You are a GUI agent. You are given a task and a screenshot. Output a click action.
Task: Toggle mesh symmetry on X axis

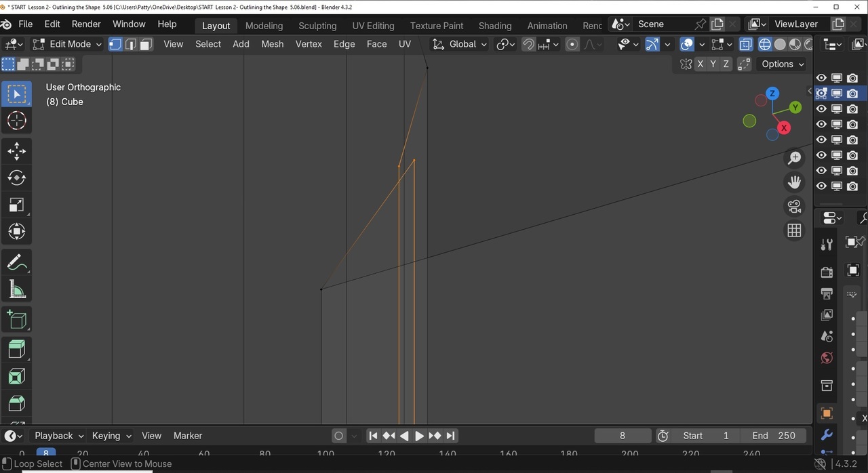701,64
